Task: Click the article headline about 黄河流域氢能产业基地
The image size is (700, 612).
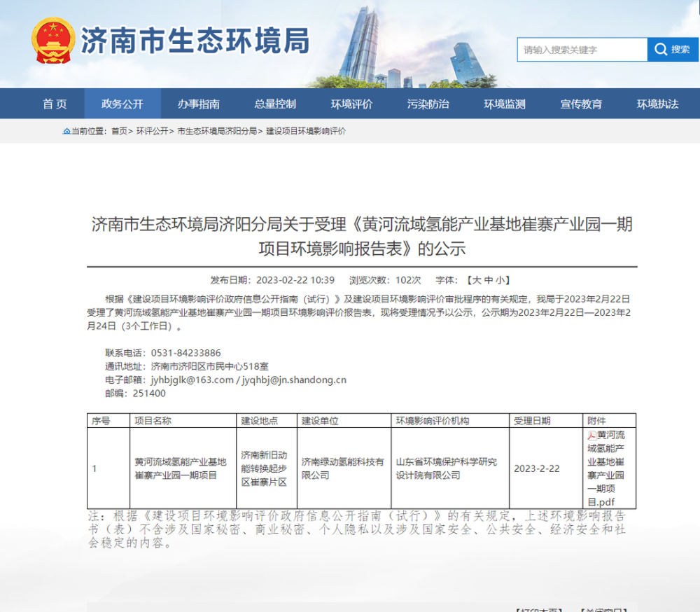Action: [362, 236]
